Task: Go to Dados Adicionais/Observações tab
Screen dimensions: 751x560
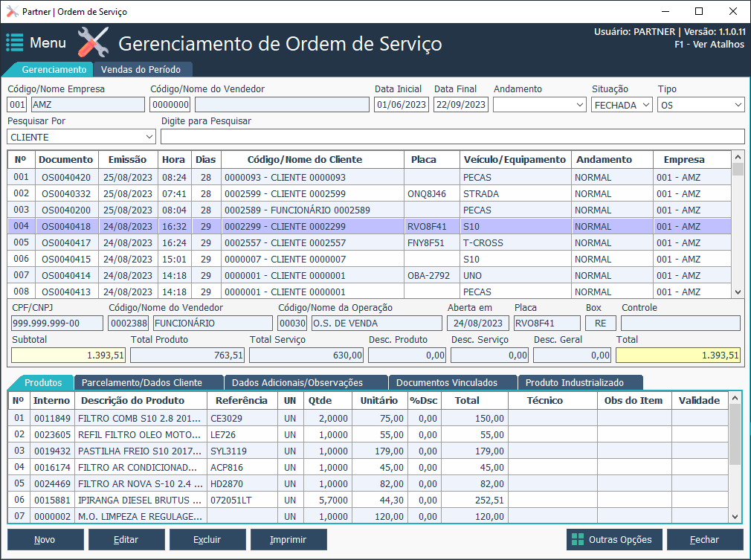Action: click(x=297, y=382)
